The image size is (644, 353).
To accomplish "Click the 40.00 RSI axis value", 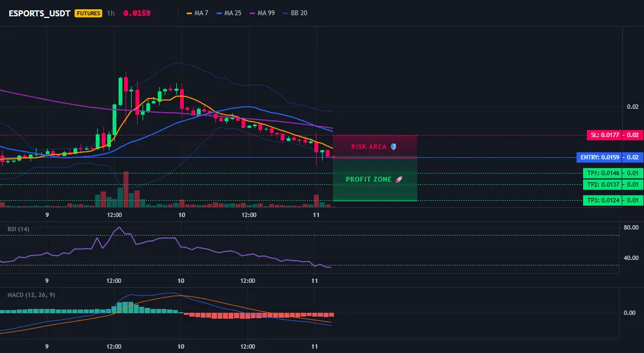I will point(631,258).
